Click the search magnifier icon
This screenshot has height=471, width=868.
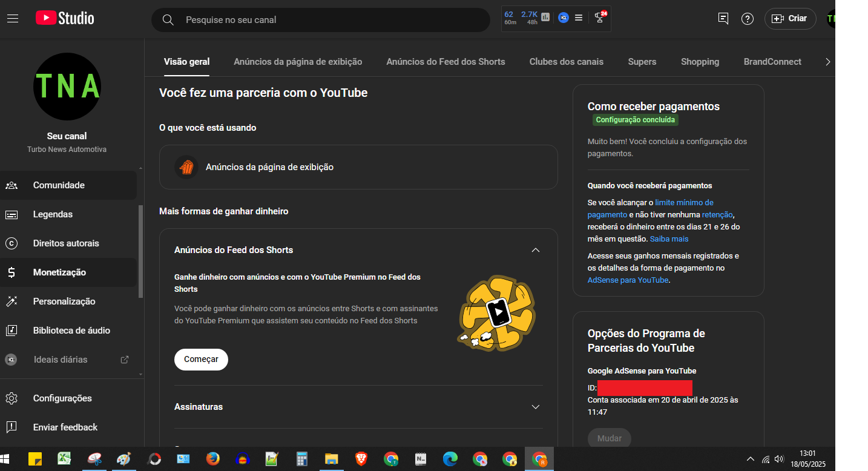[x=168, y=20]
